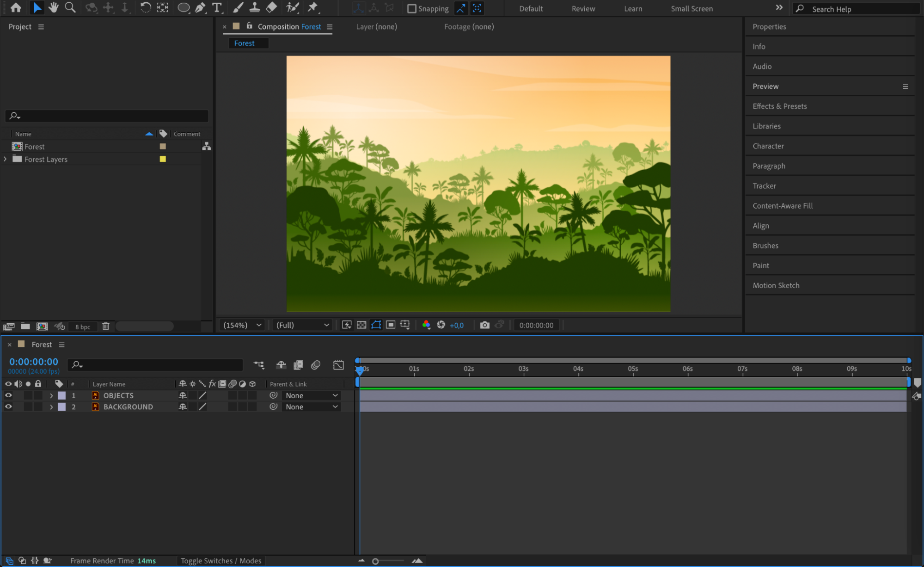The image size is (924, 567).
Task: Select the Pen tool
Action: pos(200,7)
